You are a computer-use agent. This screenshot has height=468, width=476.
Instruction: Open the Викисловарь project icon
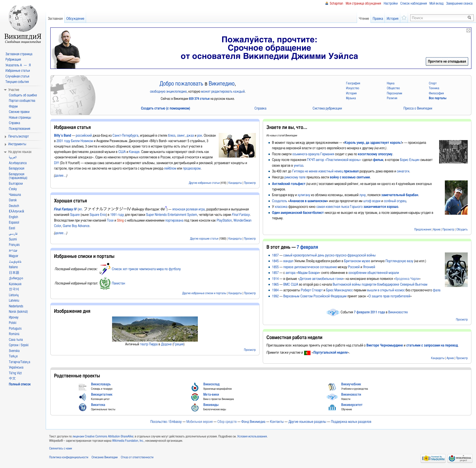pyautogui.click(x=83, y=387)
